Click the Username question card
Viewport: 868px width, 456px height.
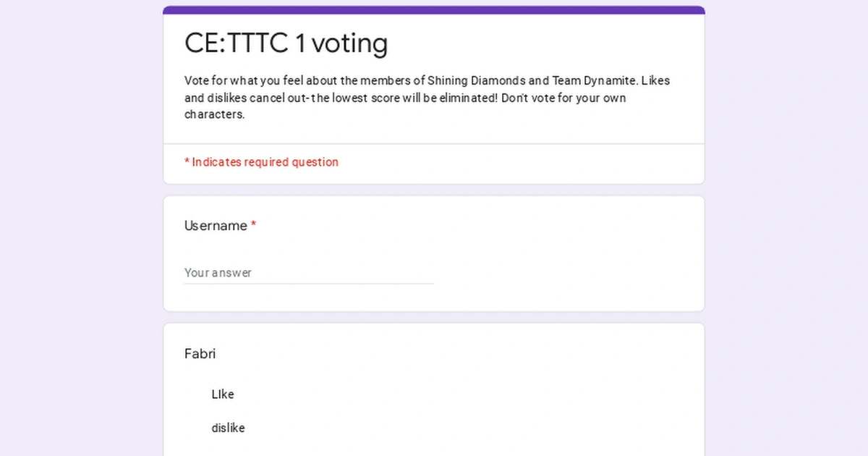coord(434,252)
